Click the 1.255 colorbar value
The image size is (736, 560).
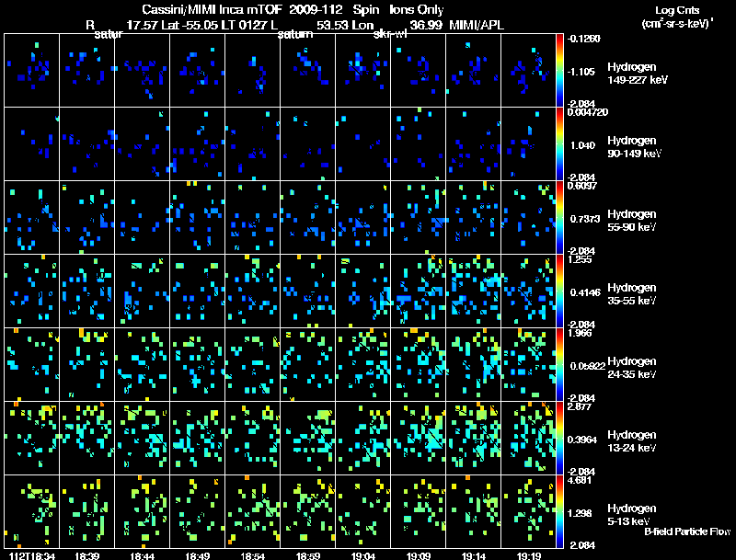580,260
